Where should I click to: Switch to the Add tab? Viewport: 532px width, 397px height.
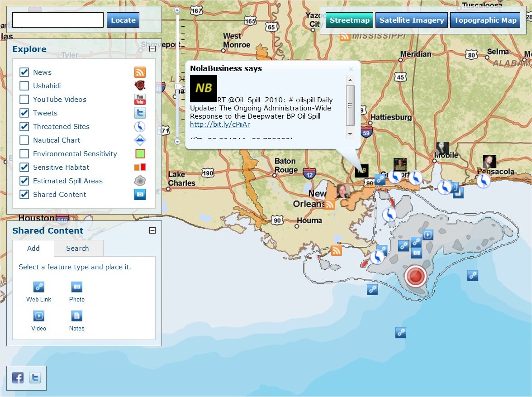click(x=33, y=248)
